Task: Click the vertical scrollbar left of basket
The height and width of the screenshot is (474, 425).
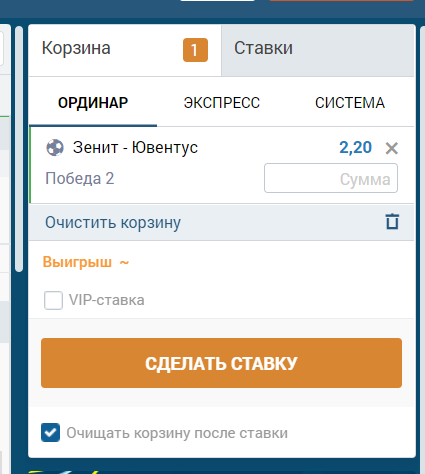Action: click(19, 149)
